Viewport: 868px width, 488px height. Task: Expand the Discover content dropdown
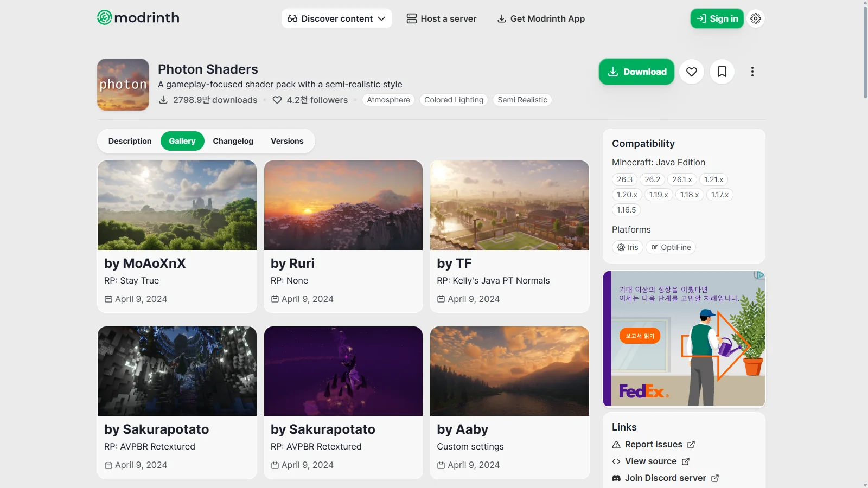(x=337, y=18)
